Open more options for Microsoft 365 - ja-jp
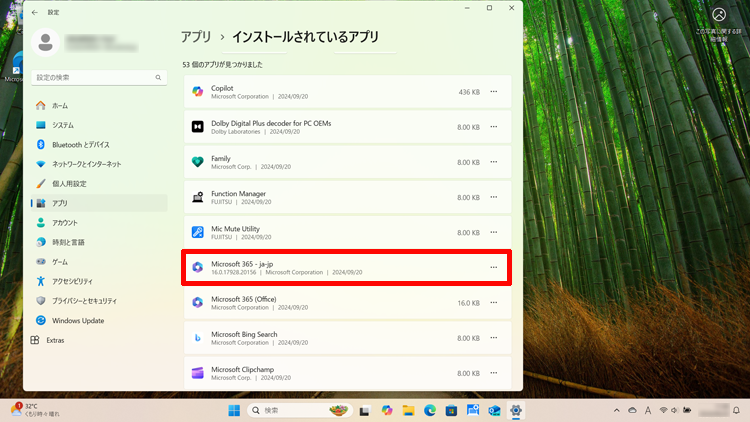Image resolution: width=750 pixels, height=422 pixels. pyautogui.click(x=493, y=267)
